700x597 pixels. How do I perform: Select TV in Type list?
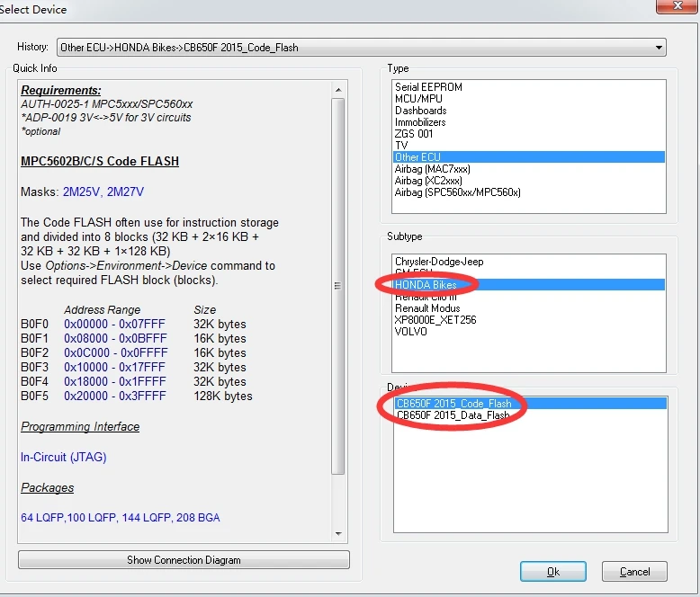(528, 145)
